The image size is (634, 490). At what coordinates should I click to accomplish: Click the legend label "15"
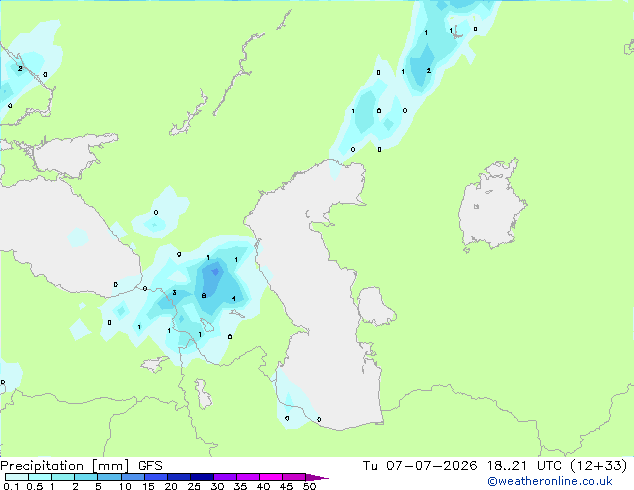coord(148,486)
